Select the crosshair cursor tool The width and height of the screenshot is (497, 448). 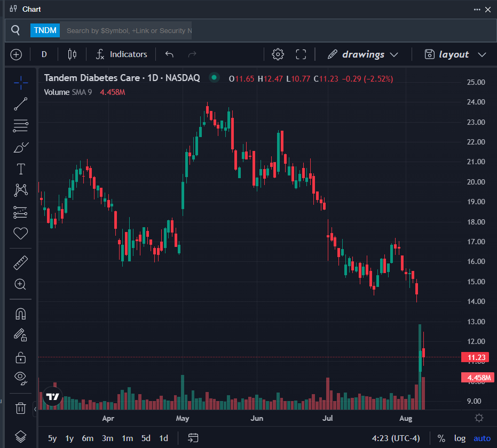21,83
